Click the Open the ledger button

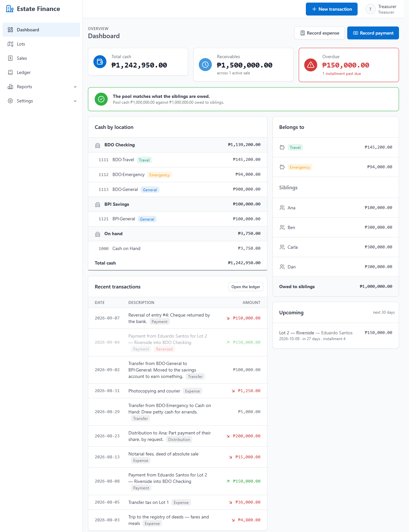point(246,287)
